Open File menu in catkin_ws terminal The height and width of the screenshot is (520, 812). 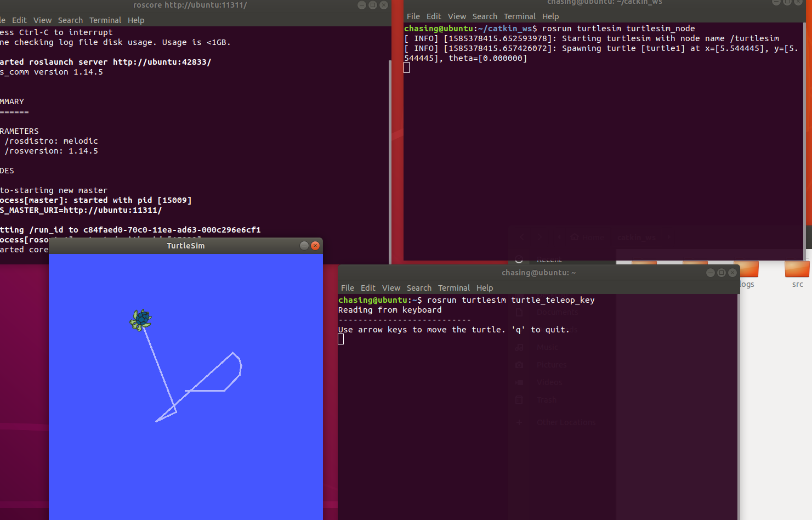413,16
